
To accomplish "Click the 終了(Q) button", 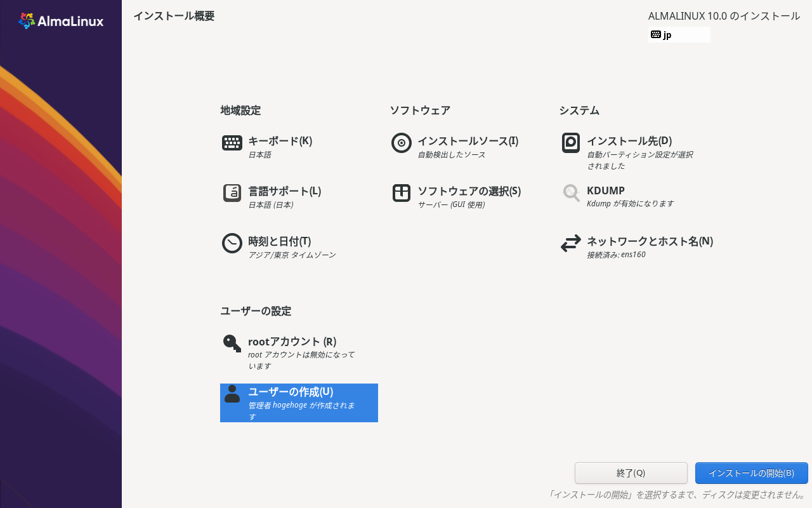I will pos(631,473).
